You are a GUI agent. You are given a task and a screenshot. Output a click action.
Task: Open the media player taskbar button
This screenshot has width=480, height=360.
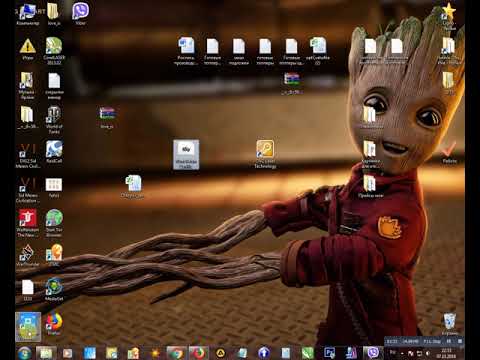[68, 353]
